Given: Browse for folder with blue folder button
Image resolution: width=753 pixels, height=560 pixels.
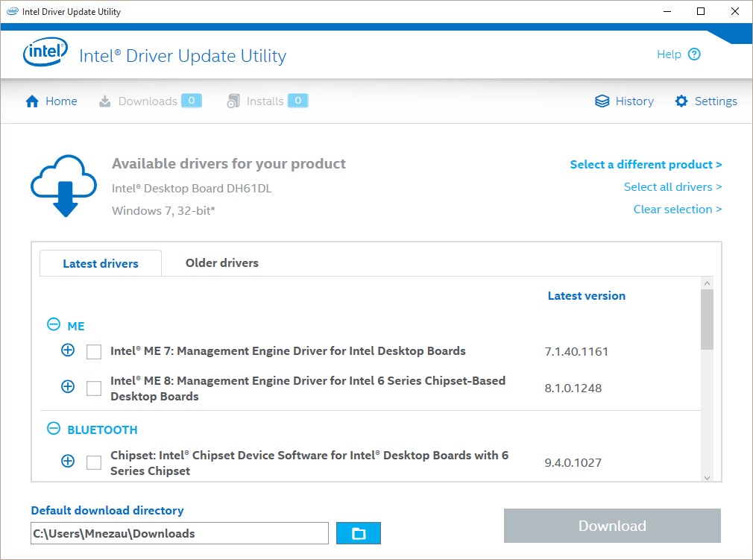Looking at the screenshot, I should click(359, 533).
